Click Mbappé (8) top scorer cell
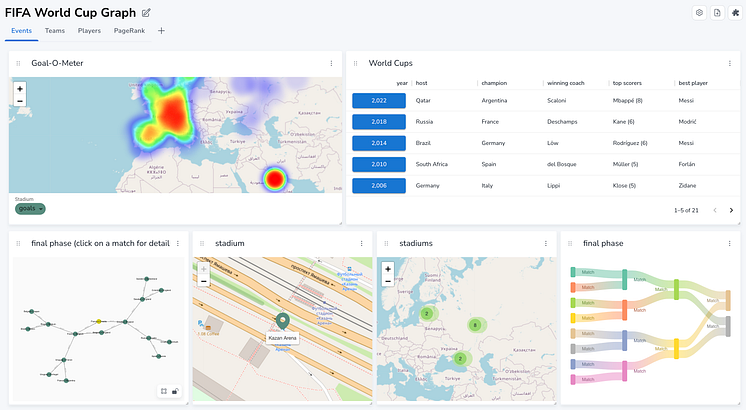 (628, 100)
